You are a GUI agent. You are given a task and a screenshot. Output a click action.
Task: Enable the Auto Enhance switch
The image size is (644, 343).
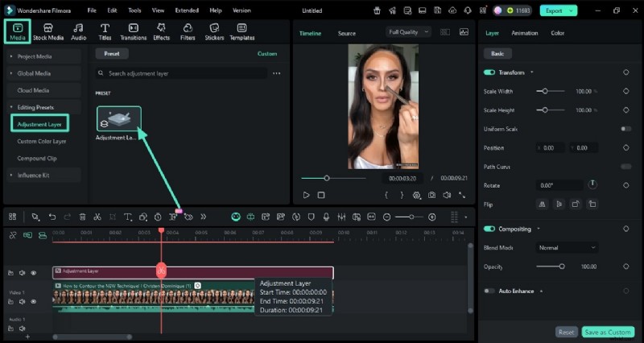(x=489, y=291)
